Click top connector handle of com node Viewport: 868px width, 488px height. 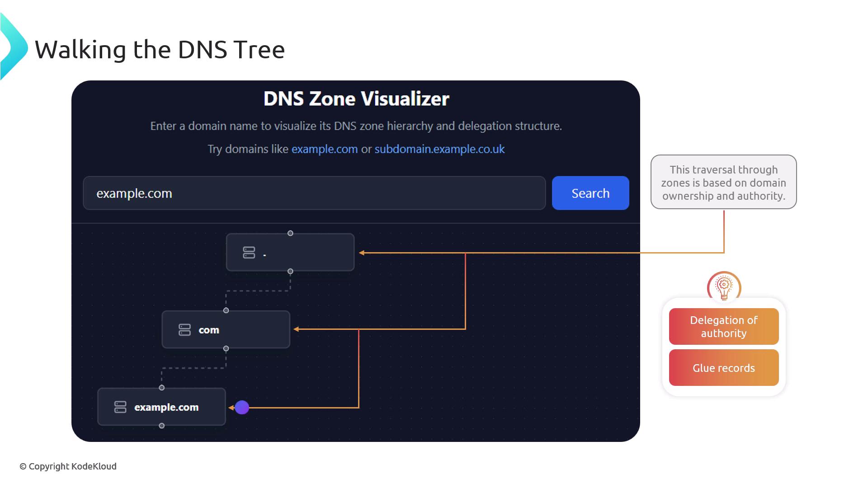pos(226,310)
